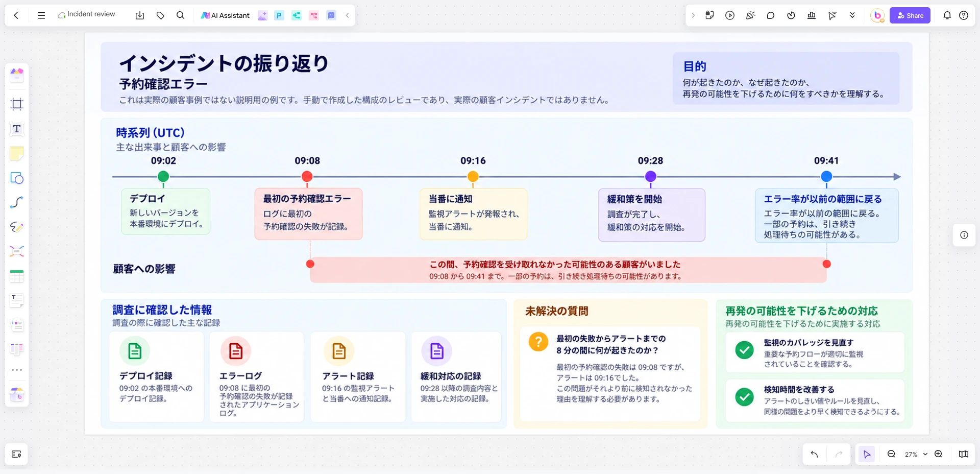Image resolution: width=980 pixels, height=474 pixels.
Task: Open the templates icon atop the sidebar
Action: tap(17, 75)
